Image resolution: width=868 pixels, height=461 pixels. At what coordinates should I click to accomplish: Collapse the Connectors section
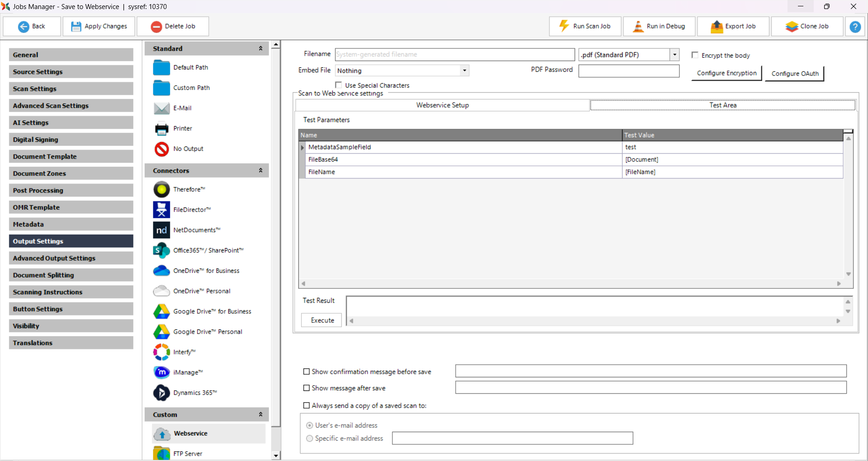point(260,170)
